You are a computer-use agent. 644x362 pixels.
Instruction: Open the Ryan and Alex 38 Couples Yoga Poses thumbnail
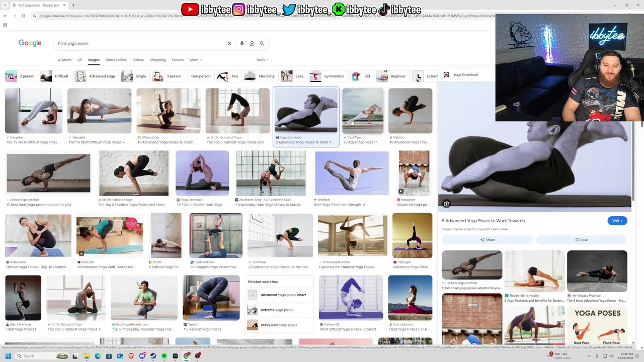point(216,235)
